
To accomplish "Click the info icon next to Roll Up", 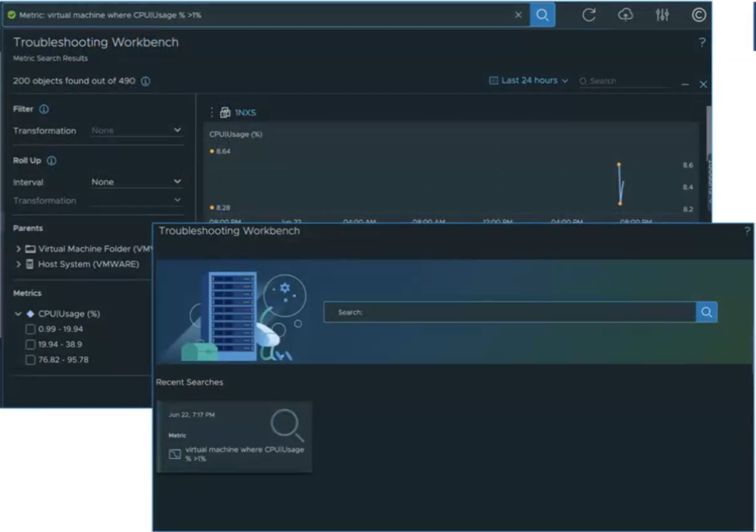I will 52,160.
